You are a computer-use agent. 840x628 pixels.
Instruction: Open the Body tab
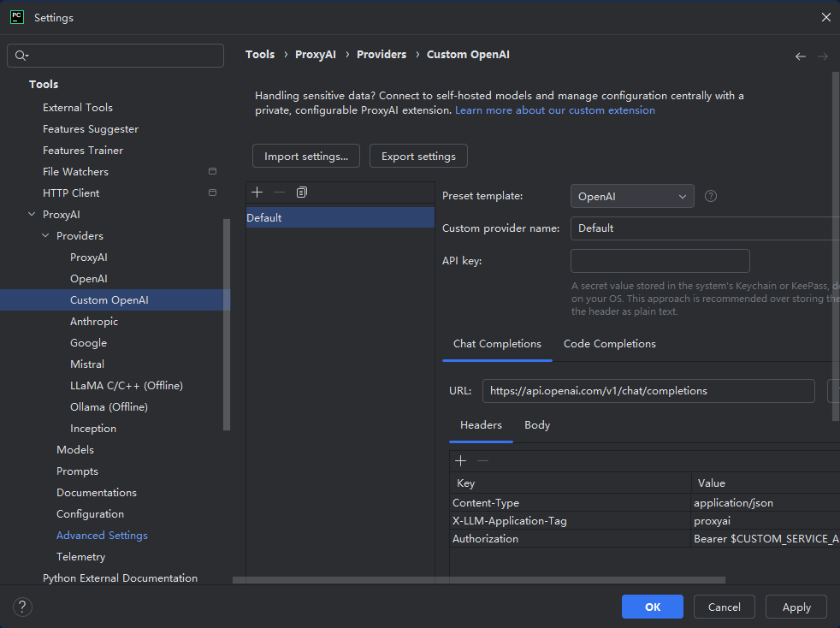[x=537, y=425]
